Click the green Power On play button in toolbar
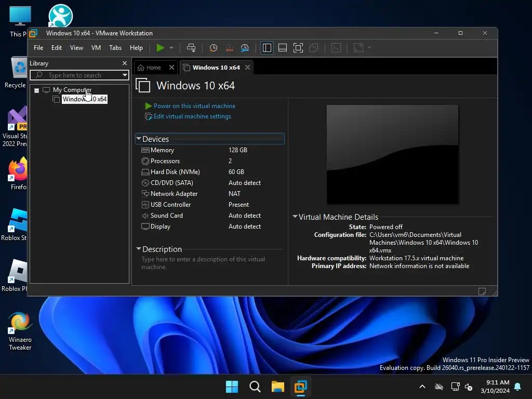 point(160,48)
